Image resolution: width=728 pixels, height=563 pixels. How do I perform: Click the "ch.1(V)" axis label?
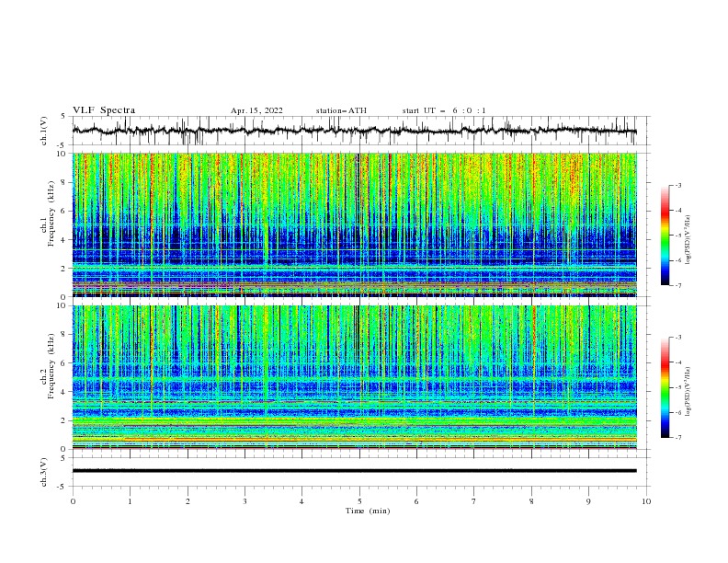[43, 131]
